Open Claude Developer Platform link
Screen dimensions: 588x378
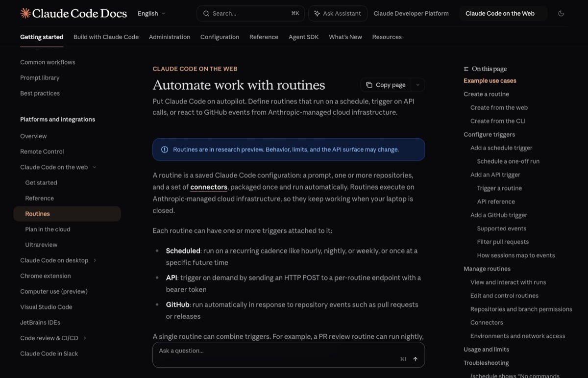tap(411, 14)
